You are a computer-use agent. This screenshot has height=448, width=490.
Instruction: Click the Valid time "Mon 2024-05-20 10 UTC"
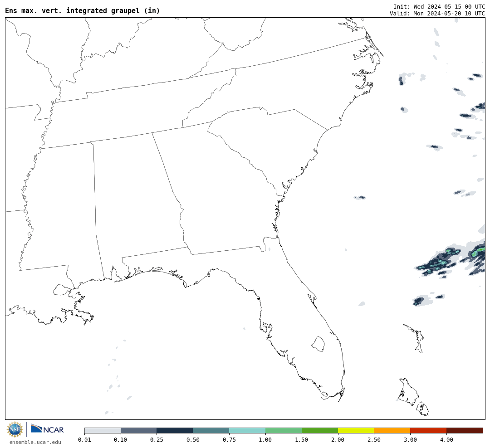(x=449, y=14)
